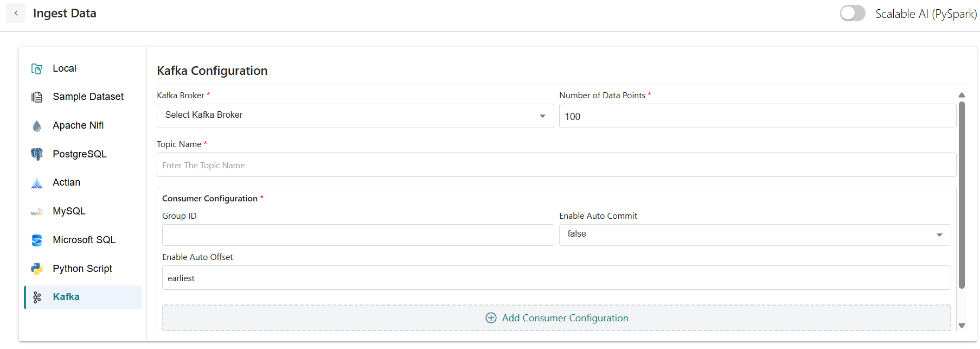Select the Apache Nifi icon
Viewport: 980px width, 349px height.
coord(37,126)
